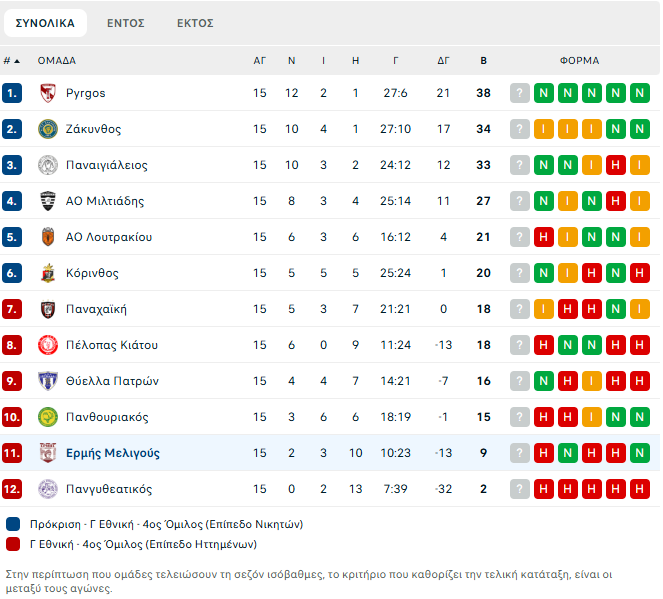Sort table by the Β points column
This screenshot has width=663, height=599.
click(x=484, y=61)
